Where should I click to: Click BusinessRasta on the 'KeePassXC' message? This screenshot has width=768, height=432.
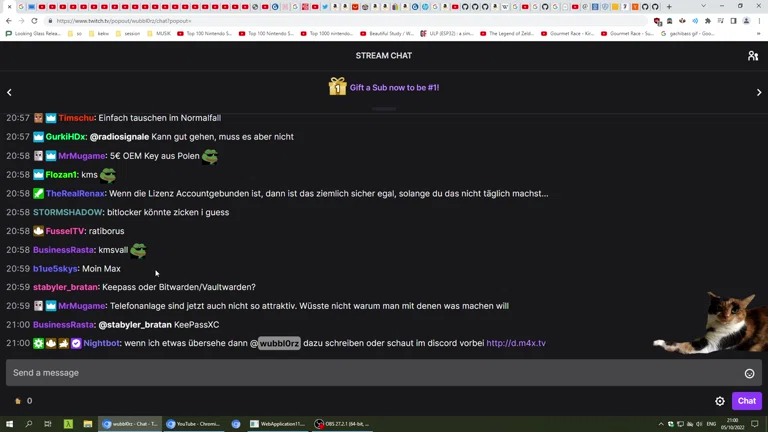click(63, 325)
